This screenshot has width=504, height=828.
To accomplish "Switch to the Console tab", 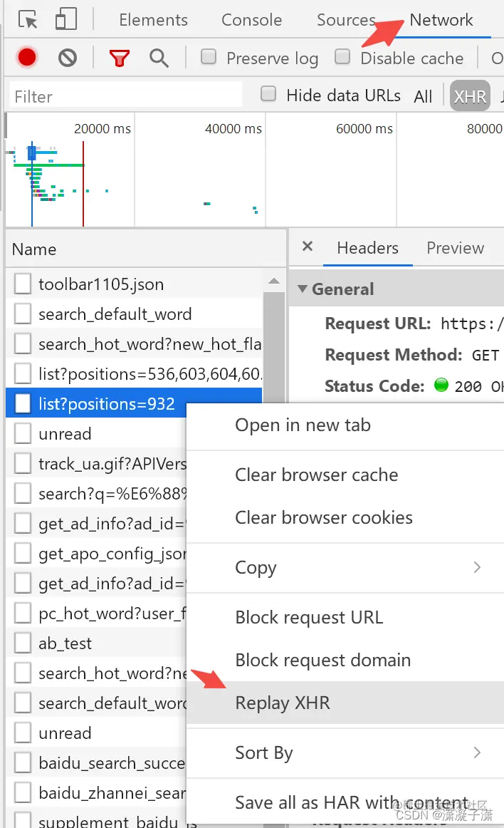I will click(x=251, y=19).
